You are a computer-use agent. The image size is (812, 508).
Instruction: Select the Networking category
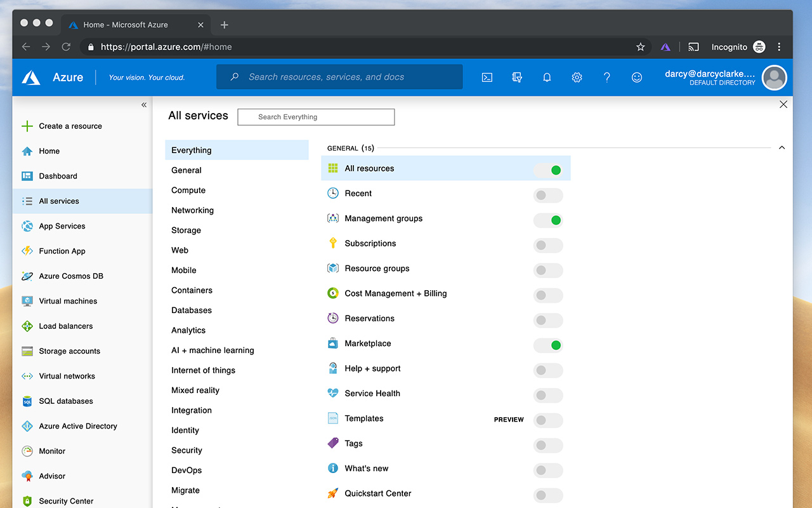pos(192,210)
